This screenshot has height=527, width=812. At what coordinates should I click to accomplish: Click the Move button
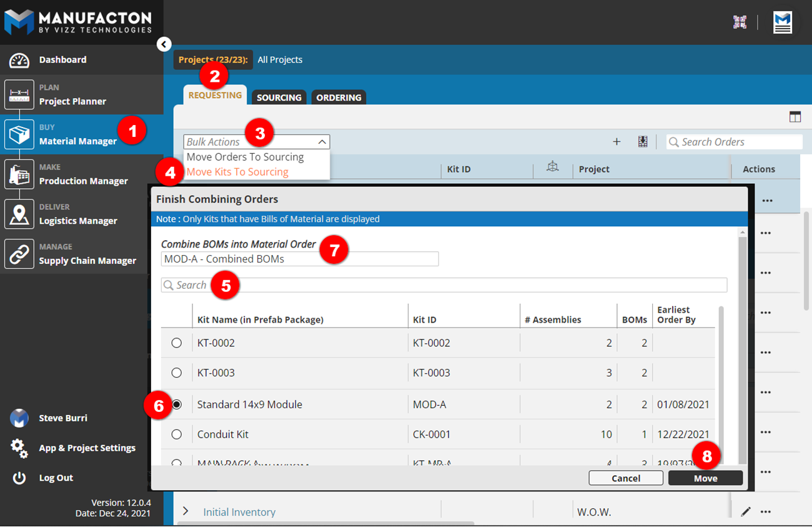tap(705, 478)
